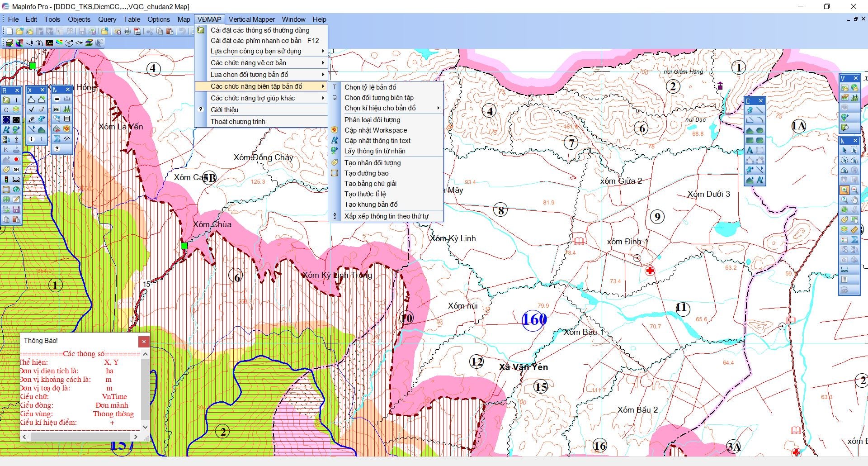The height and width of the screenshot is (466, 868).
Task: Close the Thông Báo message window
Action: click(x=144, y=342)
